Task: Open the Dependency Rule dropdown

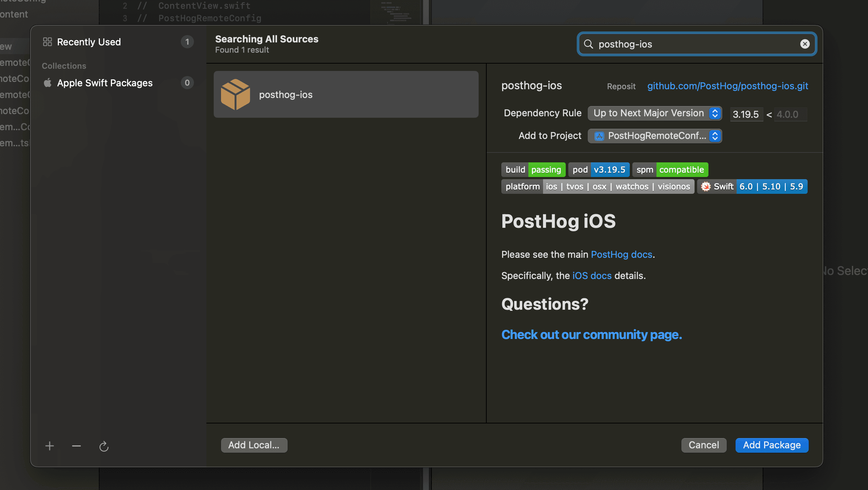Action: 655,113
